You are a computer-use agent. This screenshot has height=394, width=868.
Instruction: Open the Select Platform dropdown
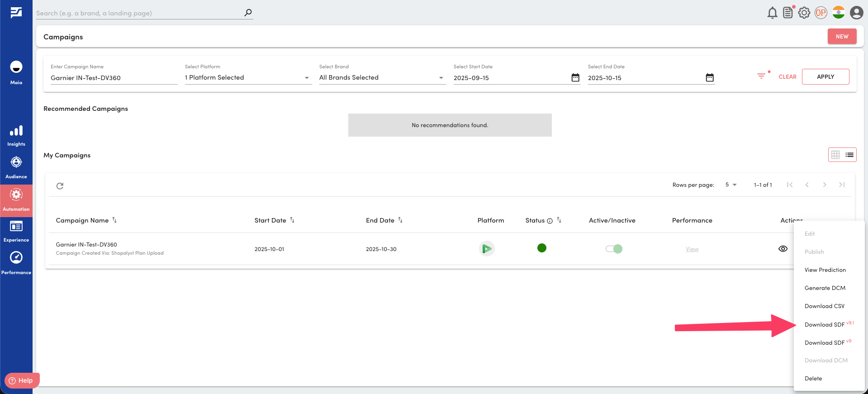click(x=248, y=77)
